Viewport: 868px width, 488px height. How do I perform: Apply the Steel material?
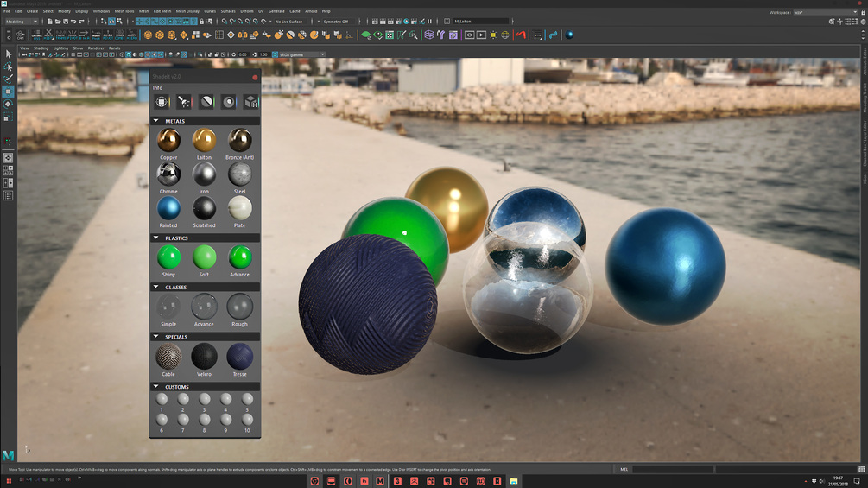point(240,174)
